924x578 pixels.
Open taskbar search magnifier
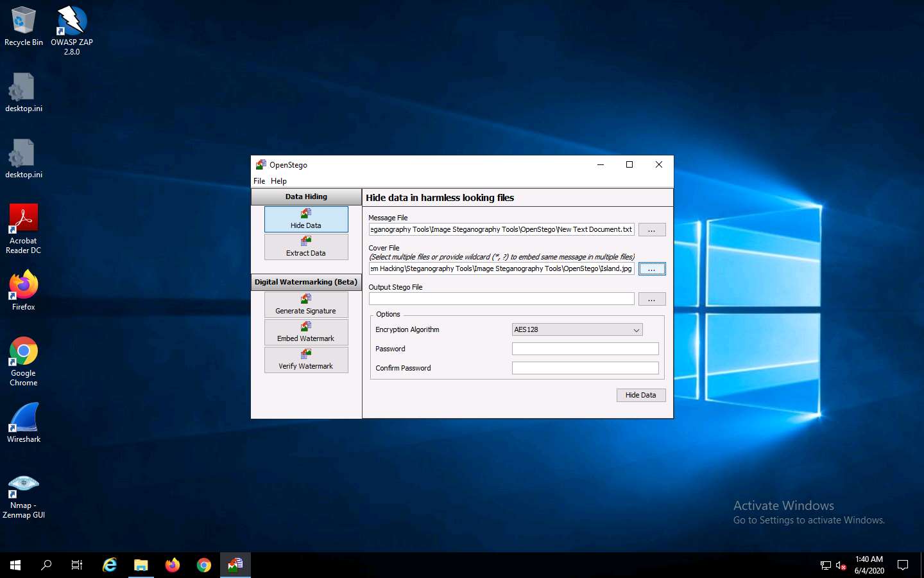(46, 565)
